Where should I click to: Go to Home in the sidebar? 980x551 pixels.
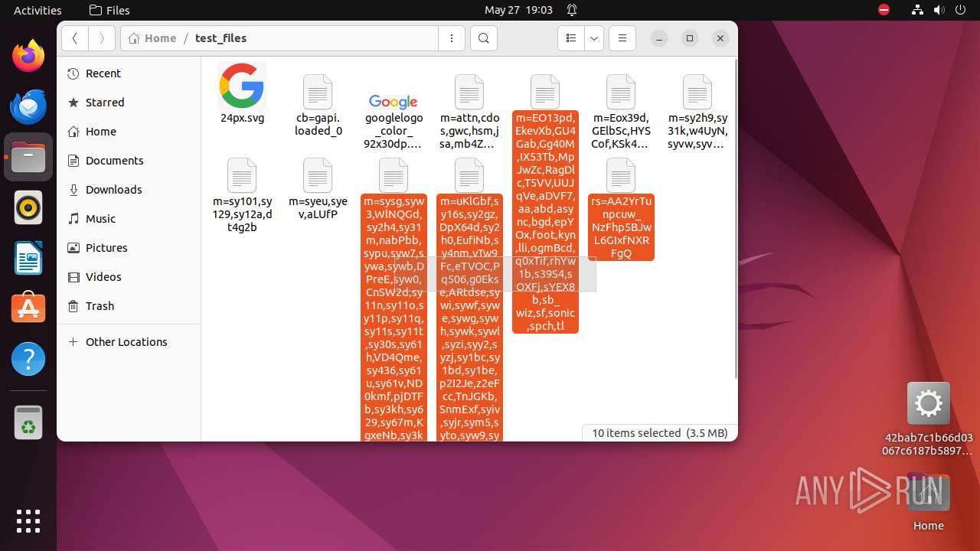pyautogui.click(x=128, y=132)
